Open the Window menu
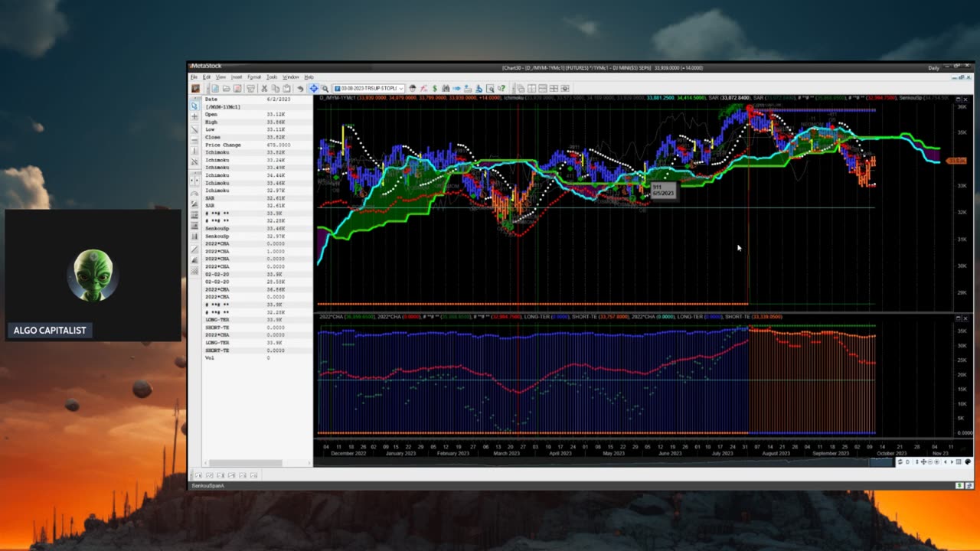This screenshot has height=551, width=980. pyautogui.click(x=291, y=77)
